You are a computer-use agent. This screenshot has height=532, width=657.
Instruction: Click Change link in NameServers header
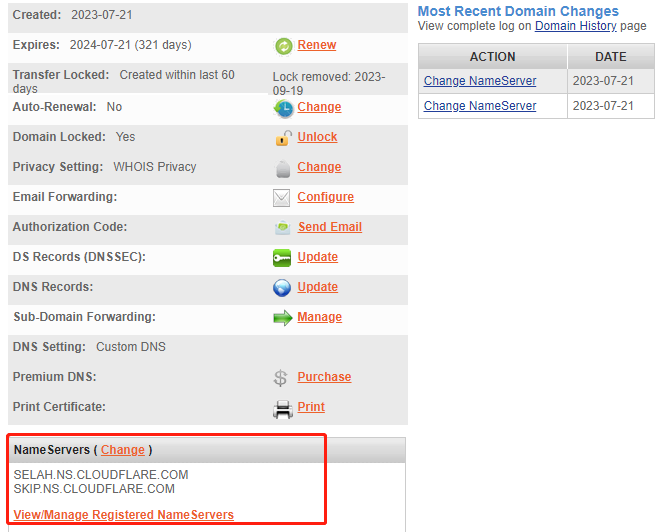123,450
